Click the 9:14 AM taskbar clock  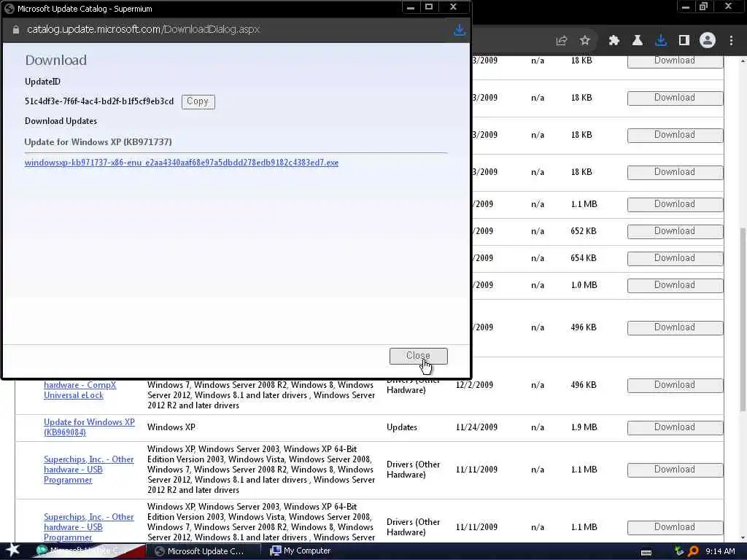coord(720,551)
